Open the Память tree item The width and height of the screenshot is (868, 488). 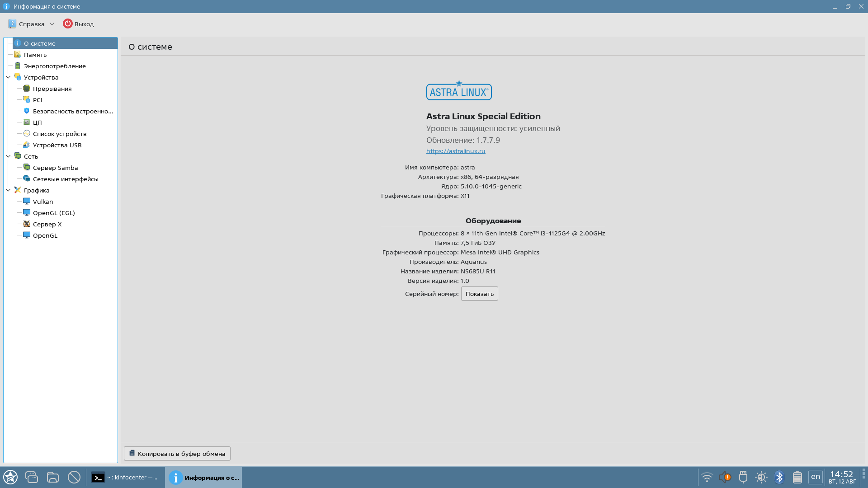tap(35, 55)
